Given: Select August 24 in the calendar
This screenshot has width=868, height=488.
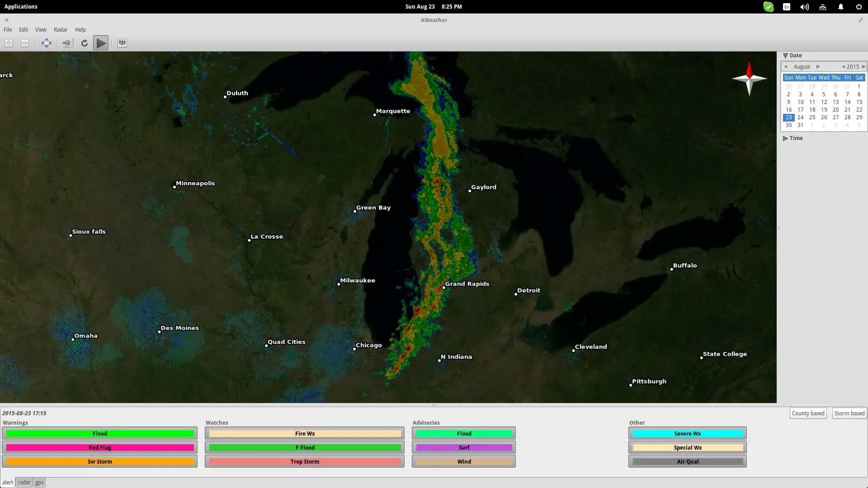Looking at the screenshot, I should pyautogui.click(x=800, y=117).
